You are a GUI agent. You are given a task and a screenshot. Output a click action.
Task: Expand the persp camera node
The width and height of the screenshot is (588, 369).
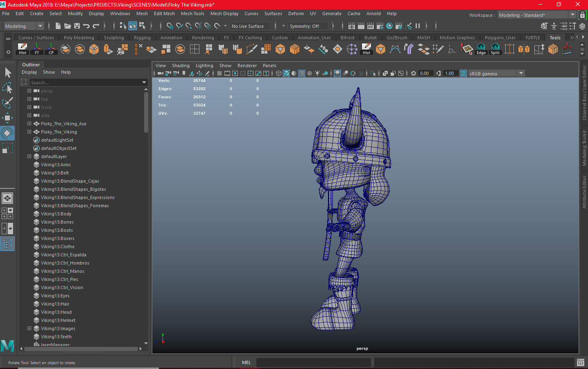(29, 91)
